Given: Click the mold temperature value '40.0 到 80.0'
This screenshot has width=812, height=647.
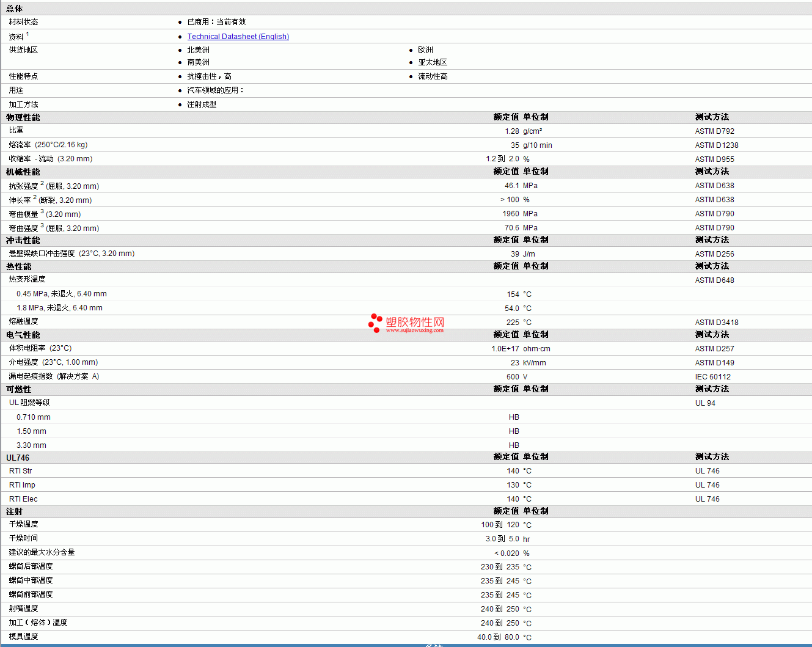Looking at the screenshot, I should click(x=498, y=637).
